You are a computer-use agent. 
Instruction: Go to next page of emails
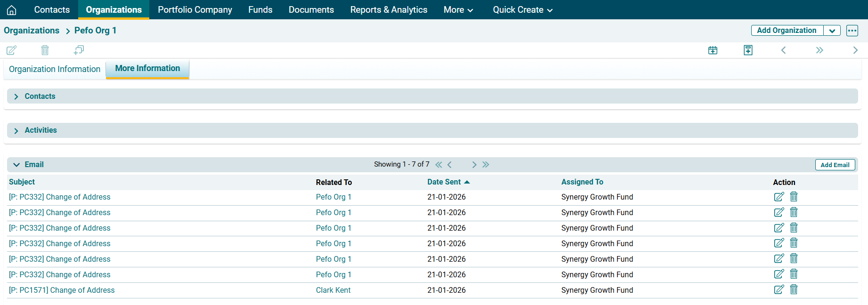[474, 165]
